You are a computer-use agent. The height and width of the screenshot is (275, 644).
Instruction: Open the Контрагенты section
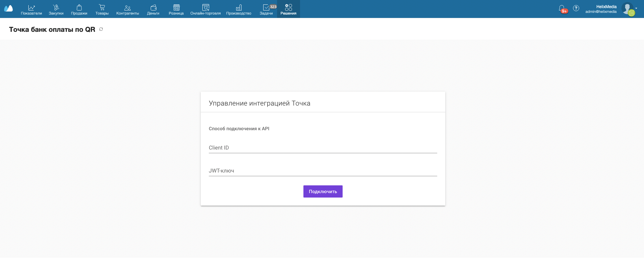click(x=128, y=9)
